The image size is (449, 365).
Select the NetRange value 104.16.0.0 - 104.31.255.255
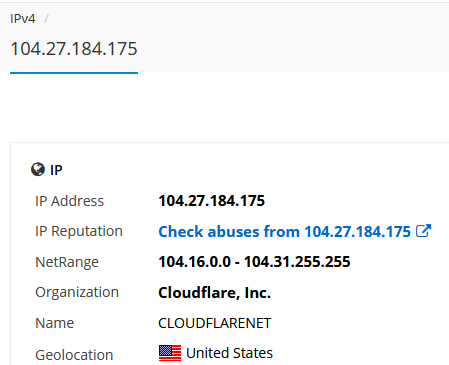pos(254,262)
